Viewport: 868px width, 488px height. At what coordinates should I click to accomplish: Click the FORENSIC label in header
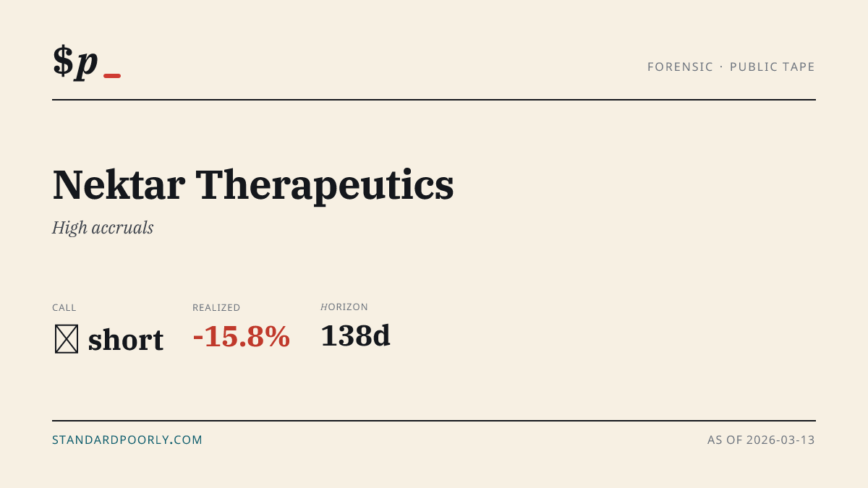[680, 67]
